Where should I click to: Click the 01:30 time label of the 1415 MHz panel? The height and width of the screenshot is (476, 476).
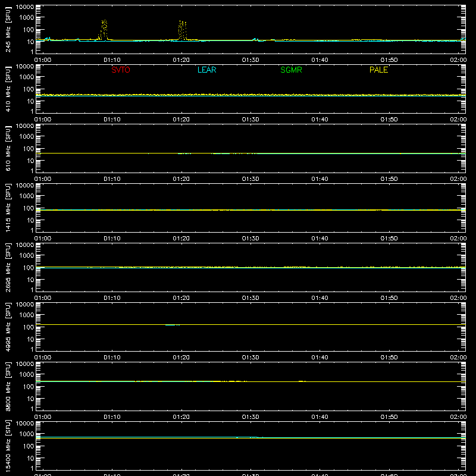point(250,239)
